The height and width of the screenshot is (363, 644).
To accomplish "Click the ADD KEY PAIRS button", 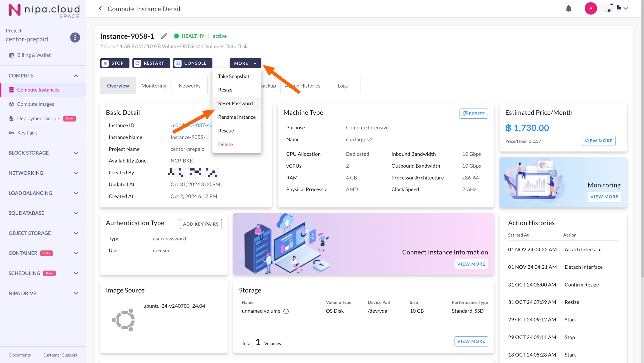I will coord(201,224).
